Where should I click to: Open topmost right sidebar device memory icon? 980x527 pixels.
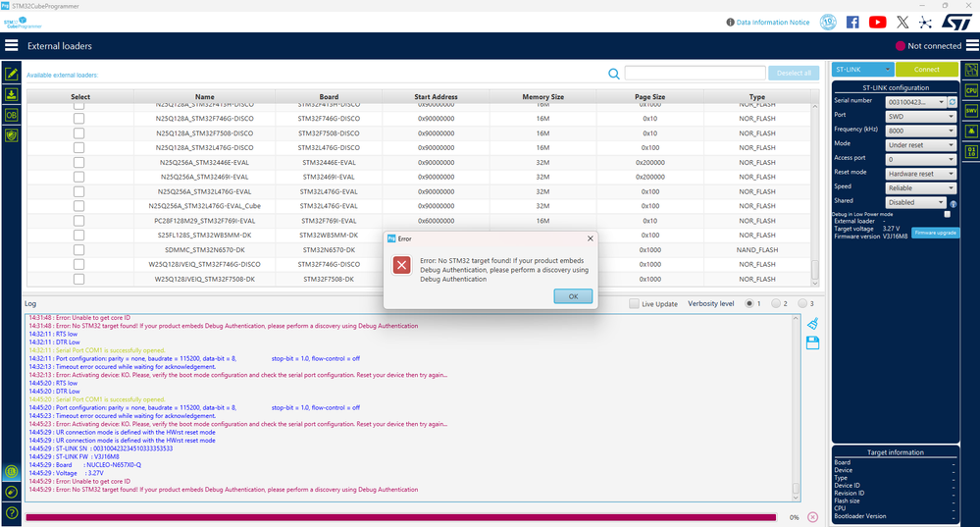pyautogui.click(x=971, y=70)
